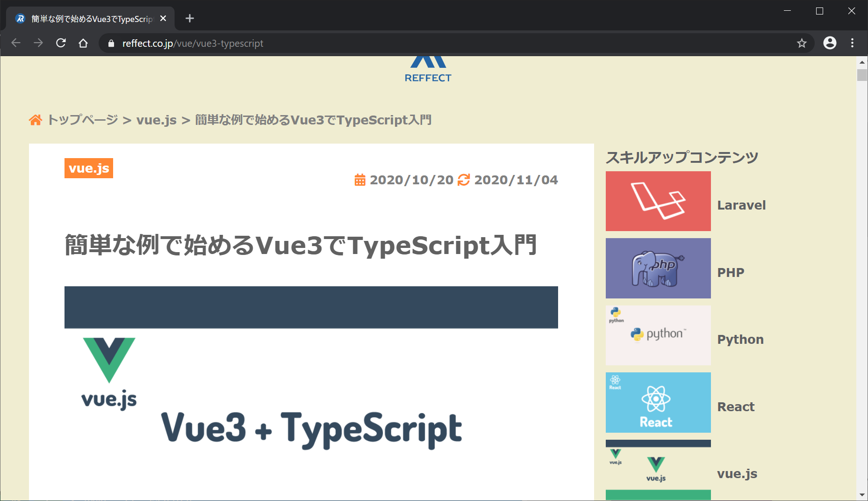Image resolution: width=868 pixels, height=501 pixels.
Task: Click the updated date 2020/11/04
Action: tap(516, 180)
